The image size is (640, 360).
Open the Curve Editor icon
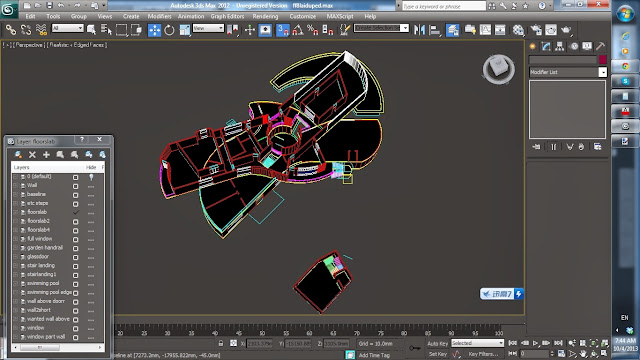click(x=485, y=30)
